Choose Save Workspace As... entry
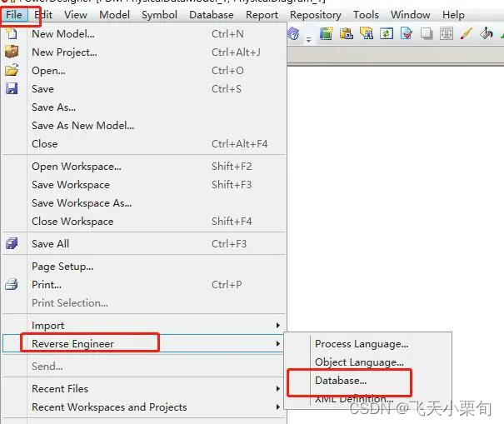Viewport: 504px width, 424px height. point(144,203)
